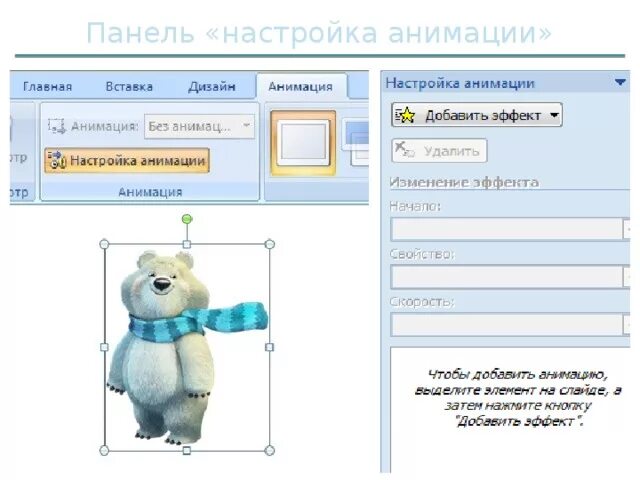
Task: Click the hint text 'Чтобы добавить анимацию'
Action: [x=518, y=374]
